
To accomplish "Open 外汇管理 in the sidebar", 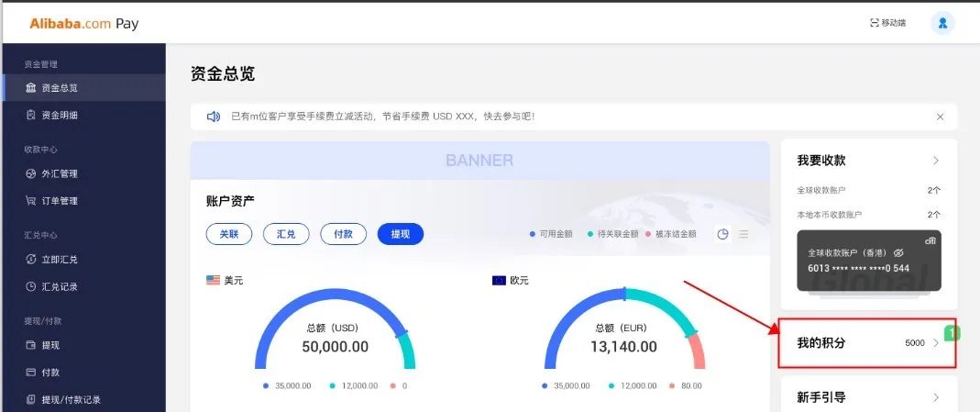I will coord(60,173).
